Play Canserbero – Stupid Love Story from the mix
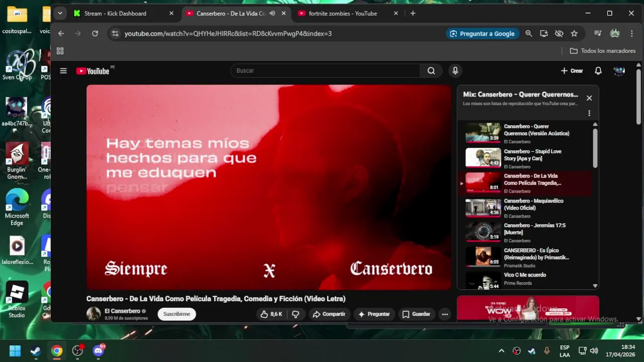Screen dimensions: 644x362 click(x=524, y=158)
